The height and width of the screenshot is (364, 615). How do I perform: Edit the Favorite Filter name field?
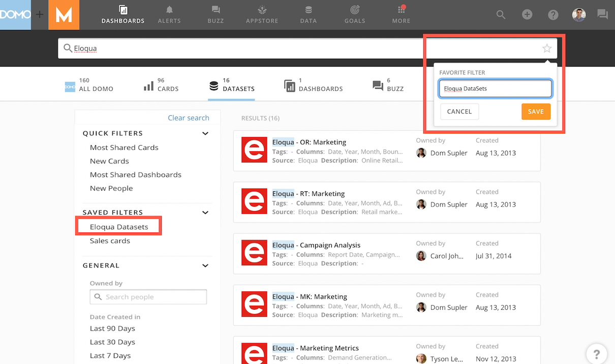pyautogui.click(x=496, y=88)
